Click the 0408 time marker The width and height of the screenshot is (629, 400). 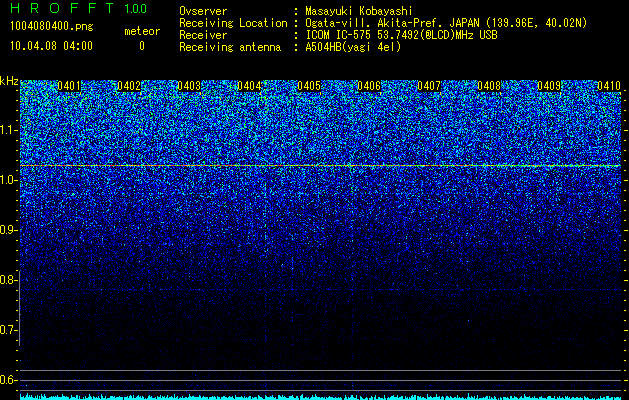[x=489, y=86]
